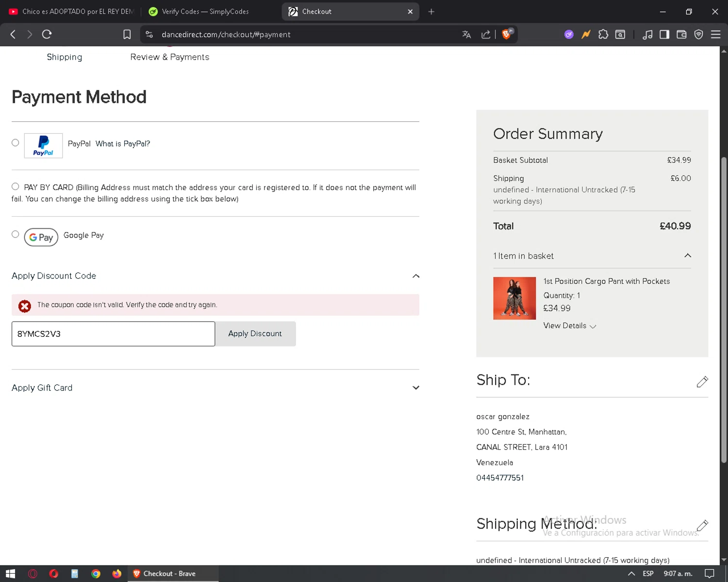Open Opera GX from taskbar

click(x=33, y=574)
